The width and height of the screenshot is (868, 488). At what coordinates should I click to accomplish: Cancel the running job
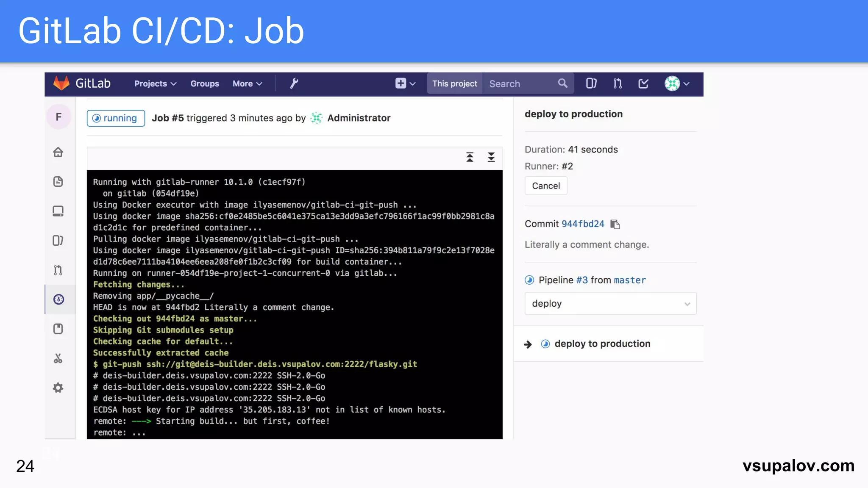click(546, 186)
